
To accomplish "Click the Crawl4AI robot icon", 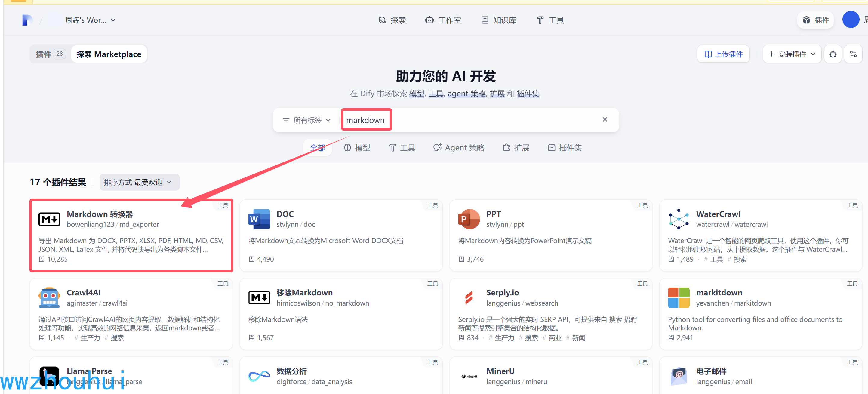I will [49, 298].
